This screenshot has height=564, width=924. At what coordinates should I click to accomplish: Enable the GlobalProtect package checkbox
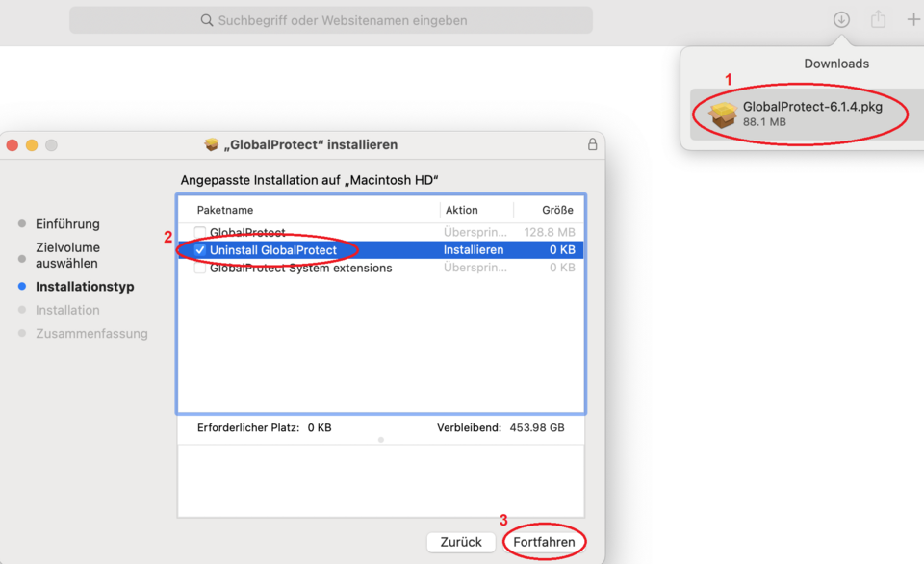click(200, 233)
